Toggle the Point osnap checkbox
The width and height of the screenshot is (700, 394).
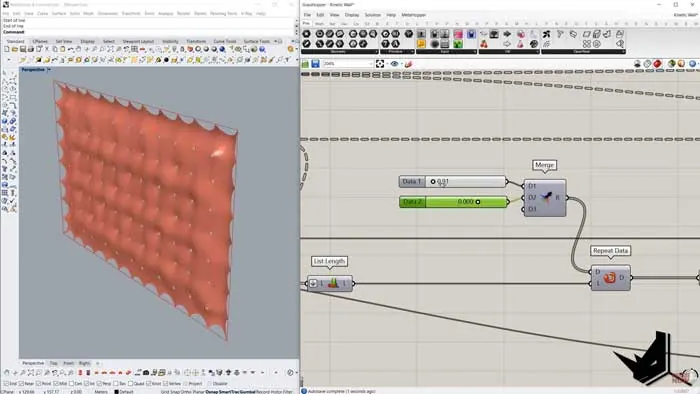pos(38,383)
